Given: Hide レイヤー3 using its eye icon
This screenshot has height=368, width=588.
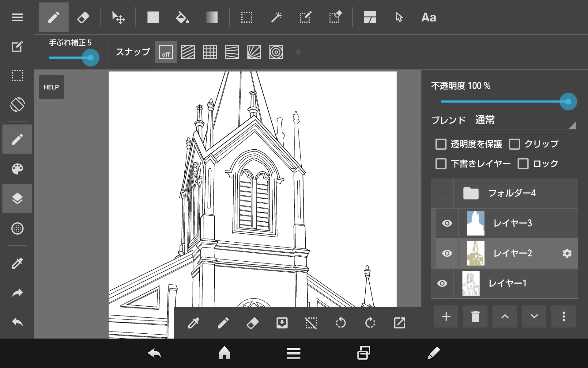Looking at the screenshot, I should (447, 223).
